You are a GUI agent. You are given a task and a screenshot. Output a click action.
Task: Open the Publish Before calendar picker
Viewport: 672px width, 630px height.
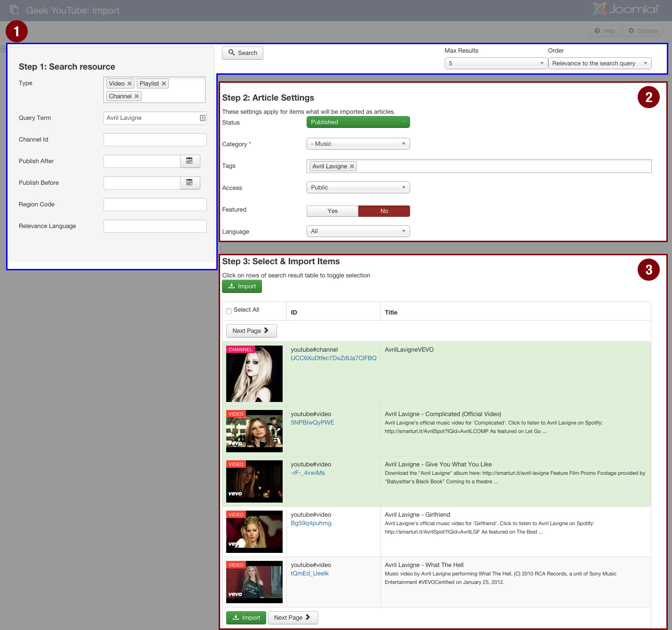(x=190, y=183)
